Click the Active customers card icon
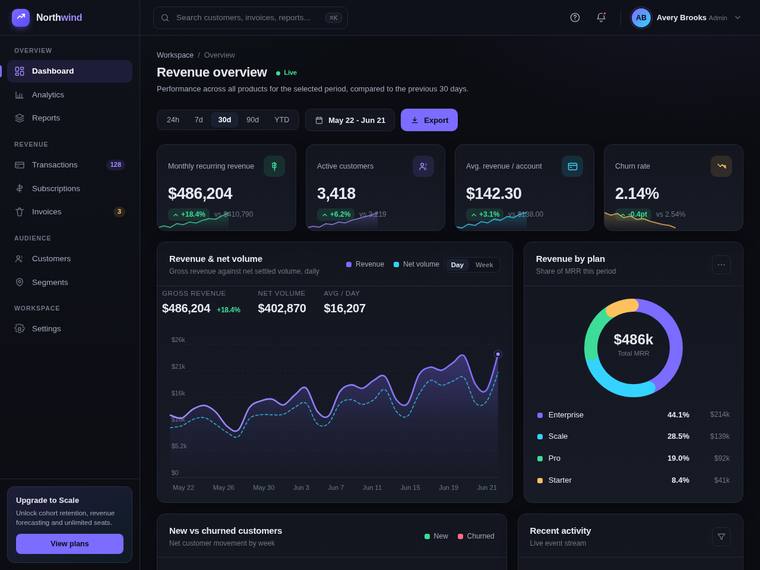Viewport: 760px width, 570px height. coord(423,166)
